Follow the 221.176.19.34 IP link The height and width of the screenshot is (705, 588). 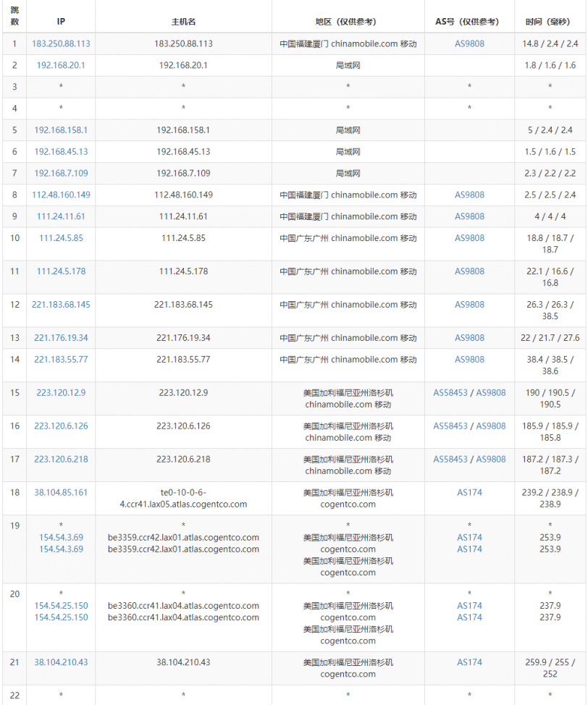pyautogui.click(x=61, y=338)
